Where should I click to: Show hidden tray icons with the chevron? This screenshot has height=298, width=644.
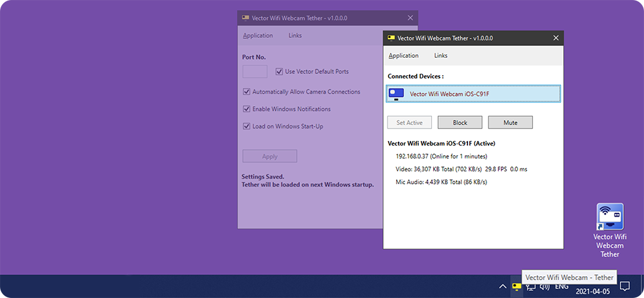click(x=502, y=287)
